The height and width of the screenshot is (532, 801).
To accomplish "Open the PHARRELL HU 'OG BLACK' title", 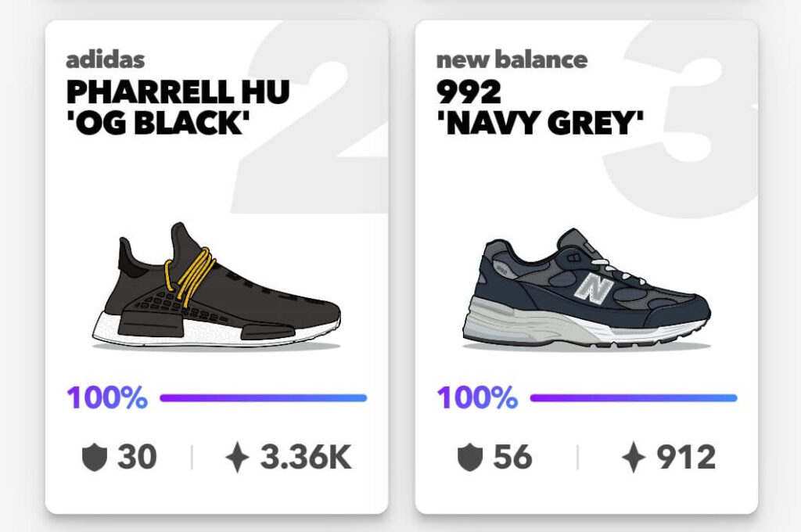I will [178, 107].
